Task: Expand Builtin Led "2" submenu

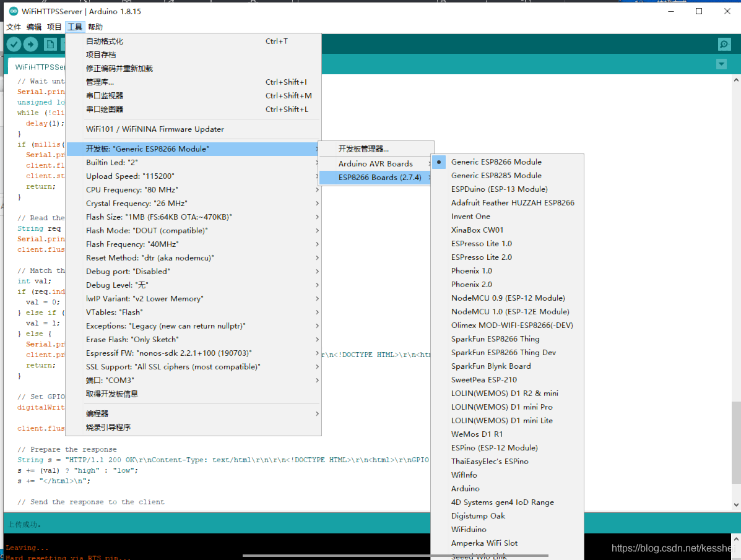Action: click(x=194, y=163)
